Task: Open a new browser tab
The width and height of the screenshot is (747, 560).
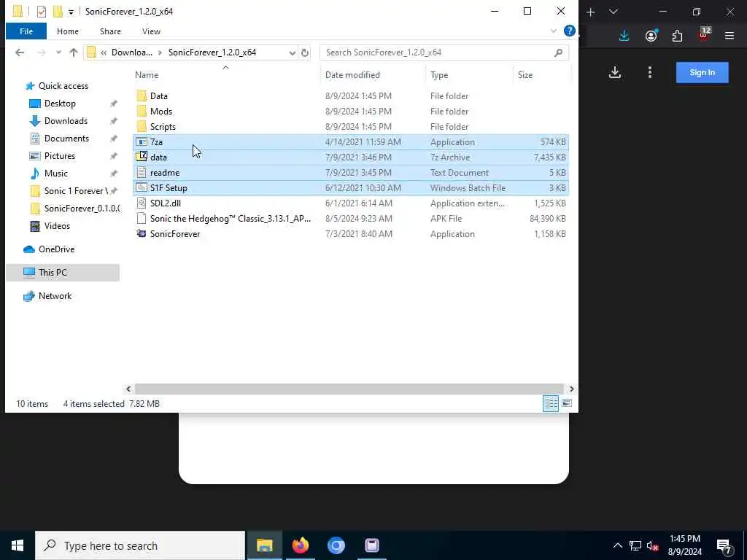Action: 591,12
